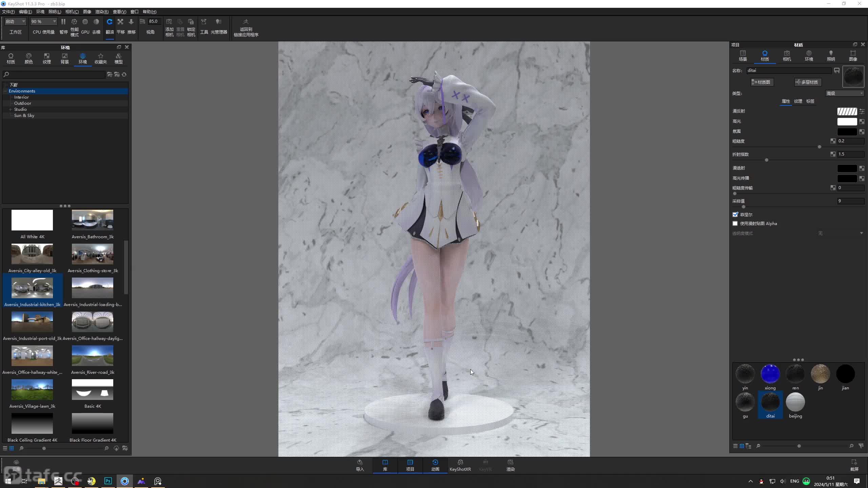Select Sun & Sky folder
Viewport: 868px width, 488px height.
[24, 116]
